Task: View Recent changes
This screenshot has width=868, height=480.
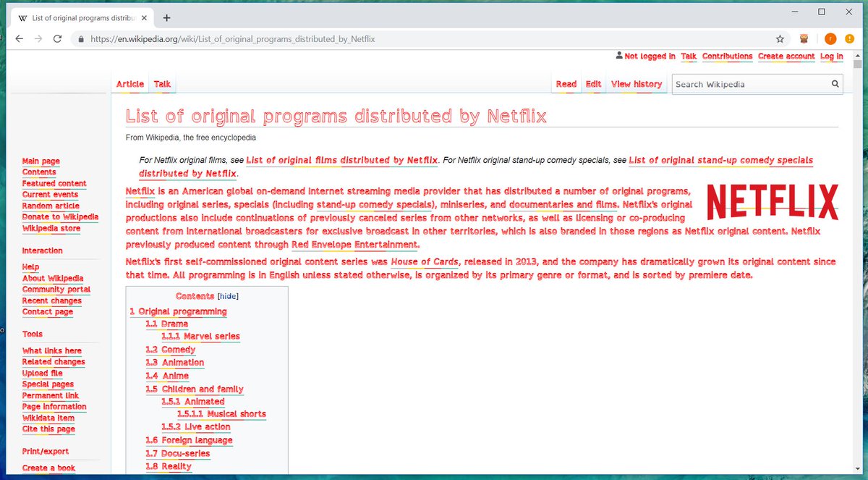Action: [52, 301]
